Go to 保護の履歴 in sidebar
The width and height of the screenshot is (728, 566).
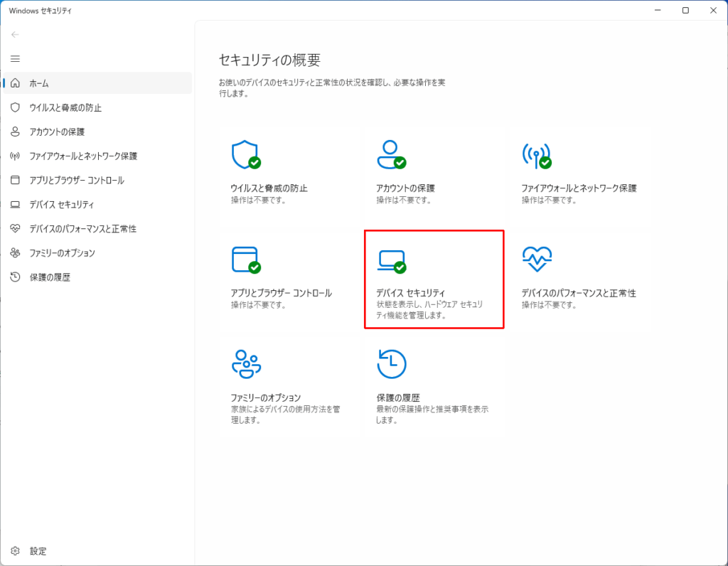coord(97,277)
